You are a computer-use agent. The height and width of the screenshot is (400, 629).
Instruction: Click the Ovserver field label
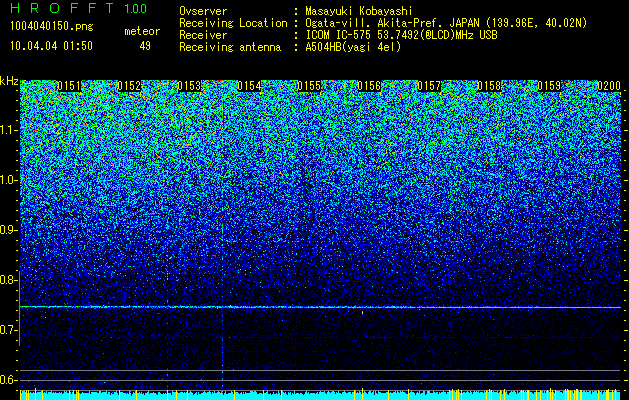pos(203,11)
